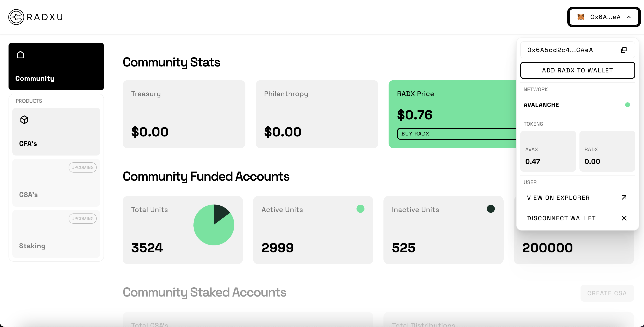The width and height of the screenshot is (644, 327).
Task: Open View on Explorer
Action: [558, 197]
